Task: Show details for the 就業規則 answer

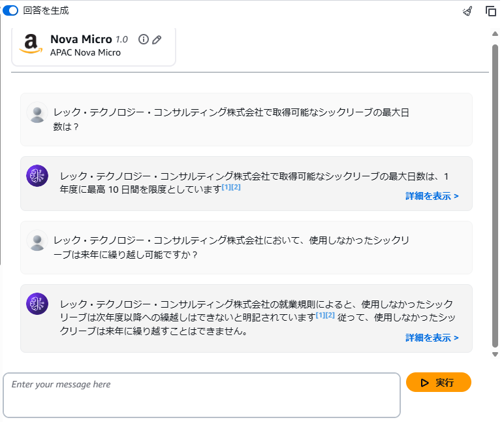Action: [x=432, y=338]
